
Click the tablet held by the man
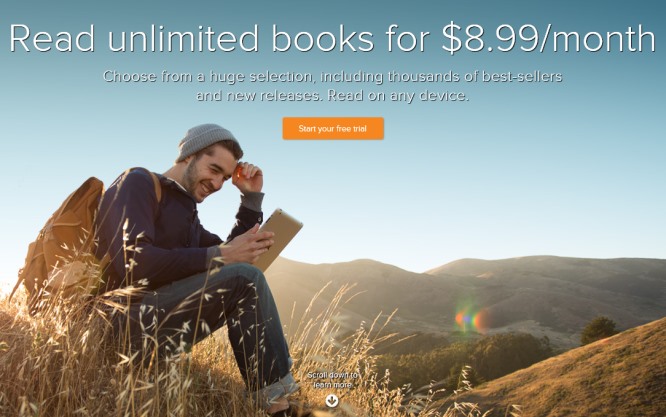278,239
